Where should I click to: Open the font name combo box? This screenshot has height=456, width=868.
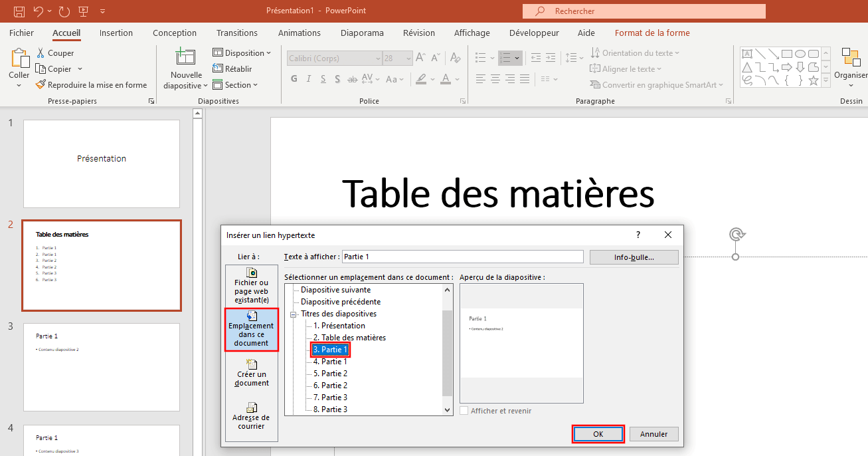pos(335,58)
